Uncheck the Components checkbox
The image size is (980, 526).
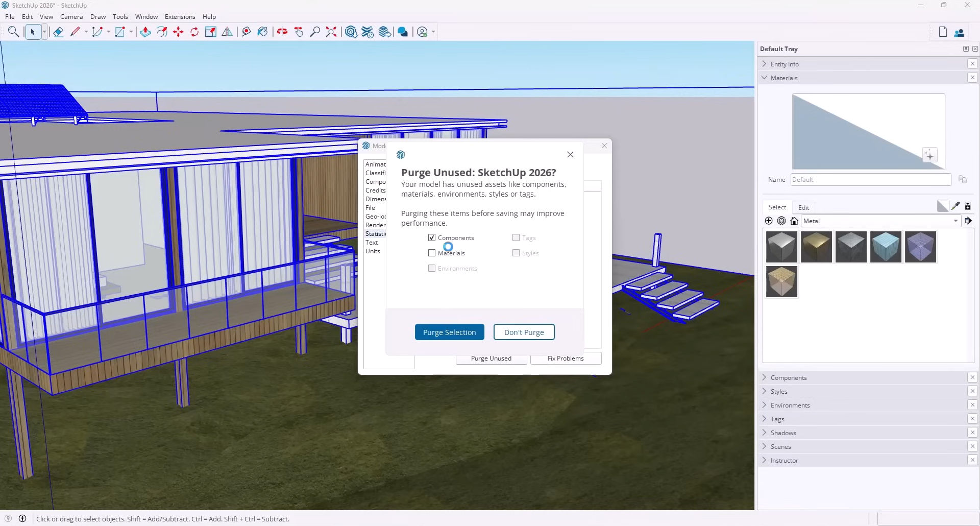[x=432, y=238]
